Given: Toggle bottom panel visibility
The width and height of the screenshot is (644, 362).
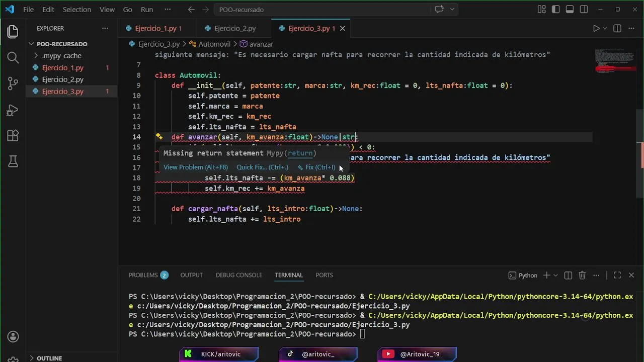Looking at the screenshot, I should coord(570,10).
